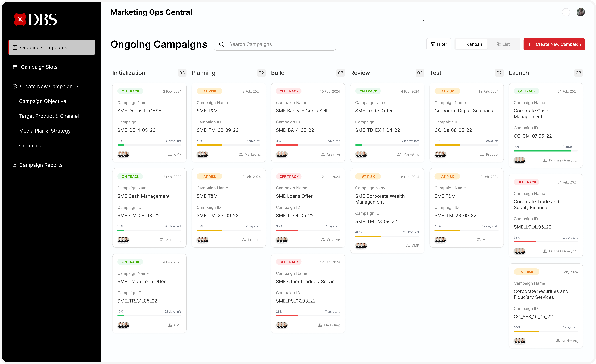The height and width of the screenshot is (364, 596).
Task: Click Campaign Slots calendar icon
Action: click(15, 67)
